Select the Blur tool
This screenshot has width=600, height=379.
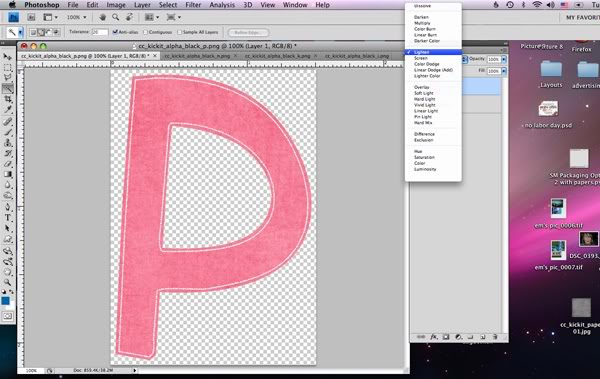point(7,185)
